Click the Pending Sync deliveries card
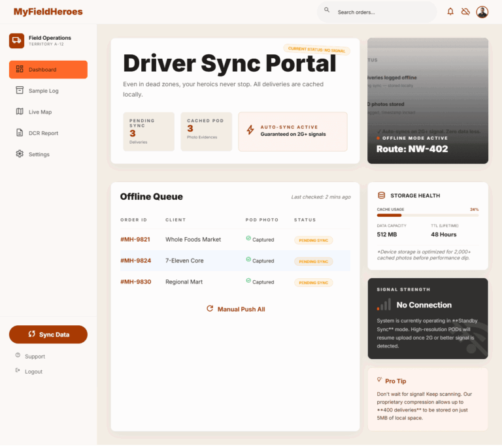Image resolution: width=502 pixels, height=448 pixels. [148, 131]
